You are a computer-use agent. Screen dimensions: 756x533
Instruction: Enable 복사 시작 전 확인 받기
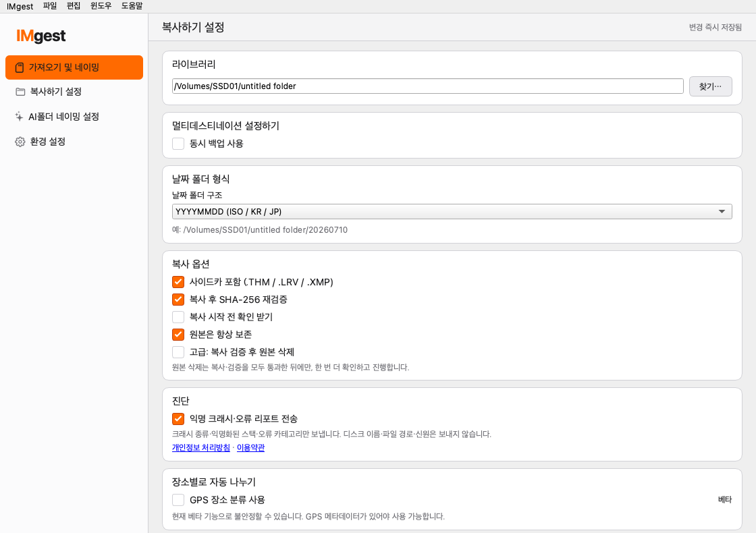tap(178, 316)
